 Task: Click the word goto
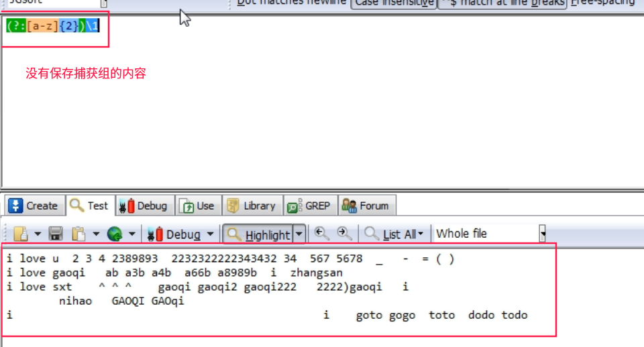(x=369, y=316)
